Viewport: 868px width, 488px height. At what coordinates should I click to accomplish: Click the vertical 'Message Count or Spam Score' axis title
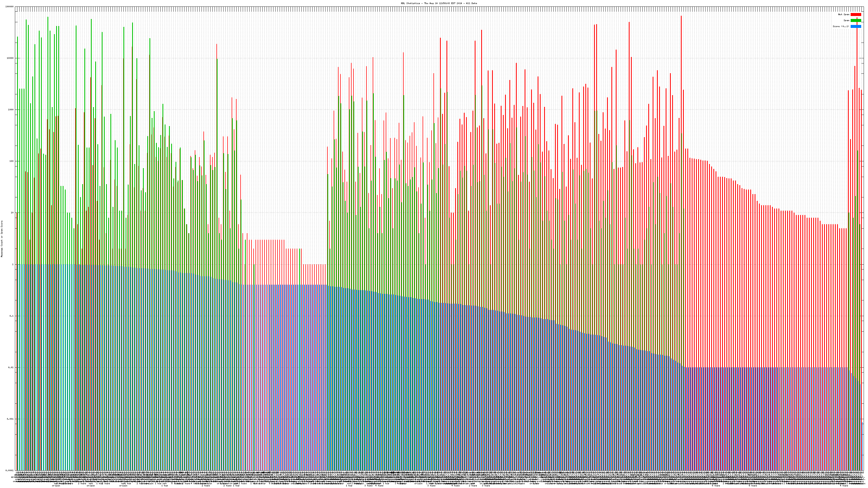pyautogui.click(x=2, y=239)
